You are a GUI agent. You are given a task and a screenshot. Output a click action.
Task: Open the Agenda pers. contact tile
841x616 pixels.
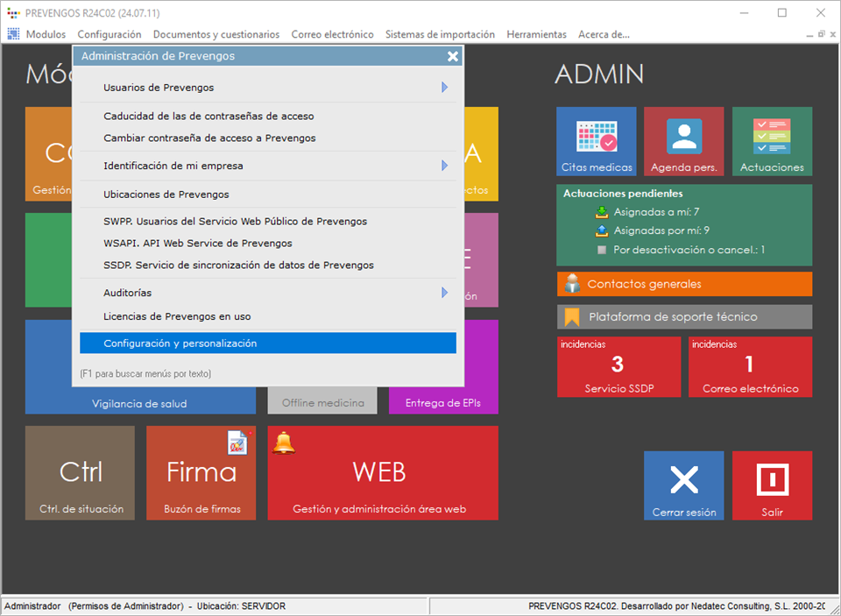point(683,141)
